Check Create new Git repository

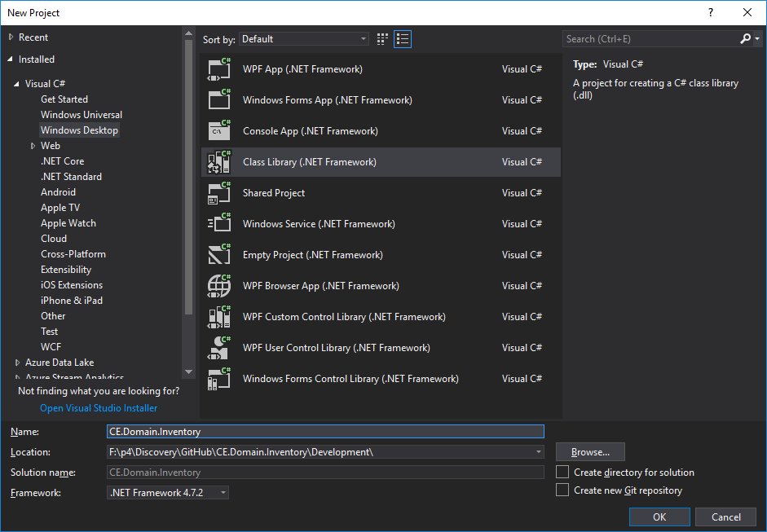coord(562,490)
